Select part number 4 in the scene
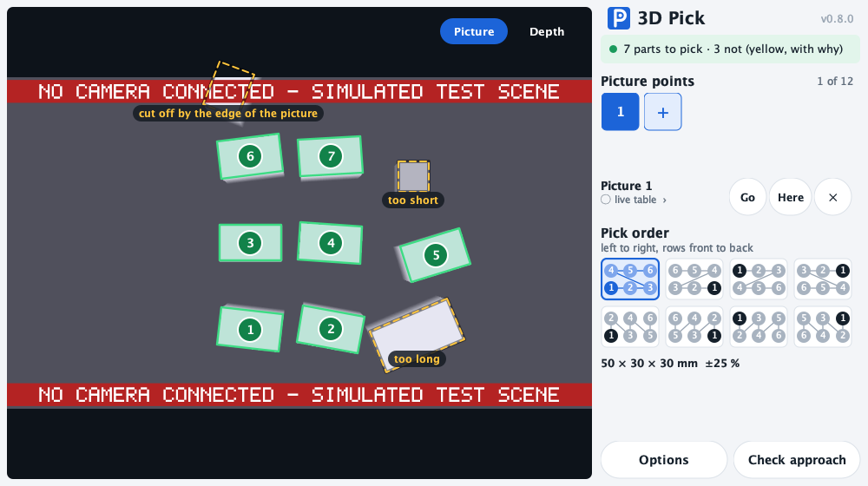The height and width of the screenshot is (486, 868). click(331, 242)
